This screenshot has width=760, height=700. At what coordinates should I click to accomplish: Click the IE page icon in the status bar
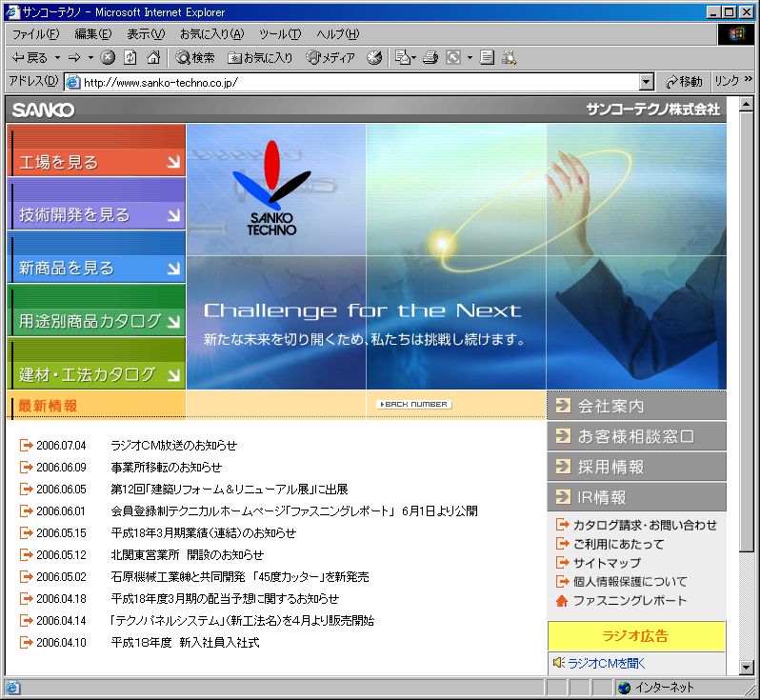(12, 688)
